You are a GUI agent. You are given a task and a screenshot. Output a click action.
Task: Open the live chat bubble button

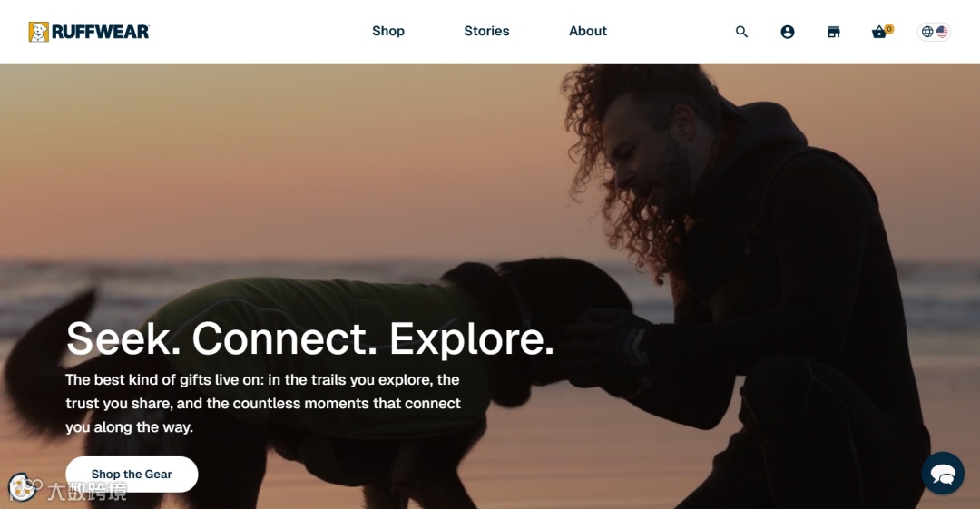coord(943,474)
